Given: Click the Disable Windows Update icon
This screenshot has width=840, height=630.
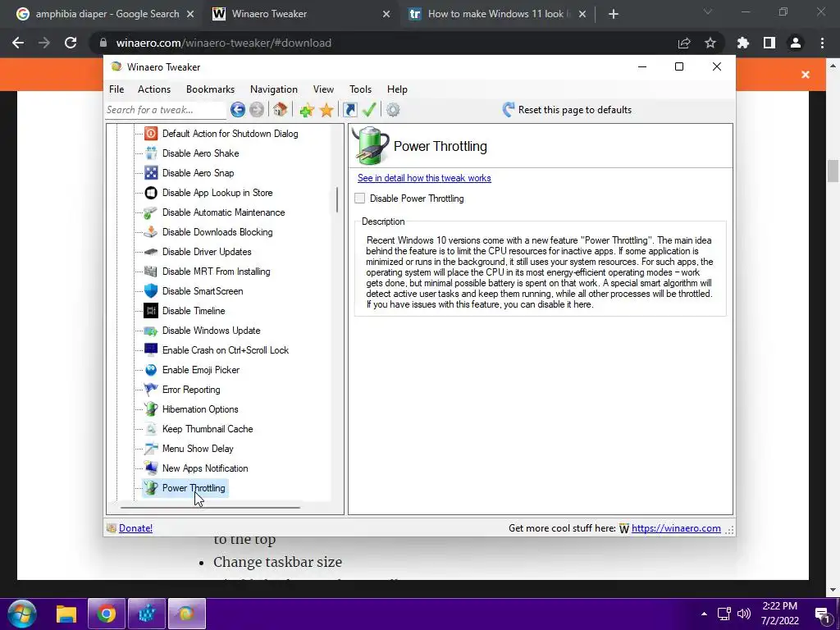Looking at the screenshot, I should (151, 331).
